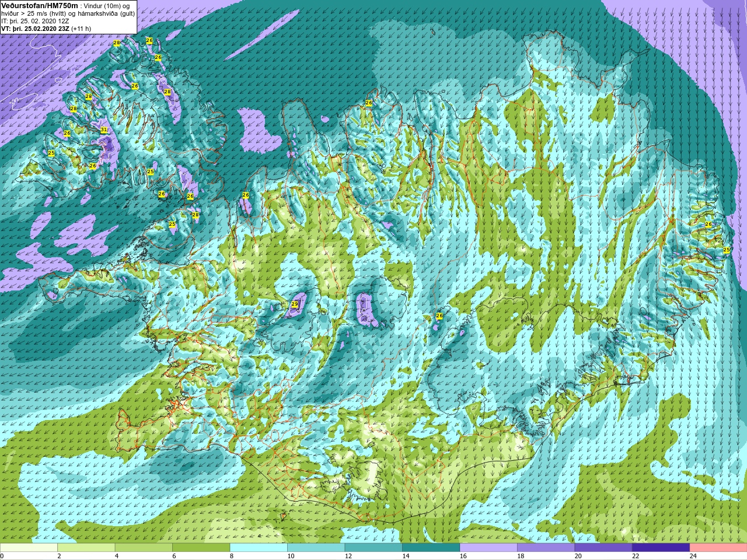Click the 20–22 violet legend swatch
Screen dimensions: 747x560
[603, 548]
